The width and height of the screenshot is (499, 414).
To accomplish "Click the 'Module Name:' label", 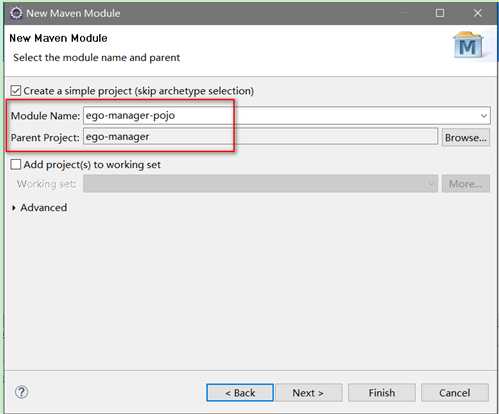I will tap(45, 116).
